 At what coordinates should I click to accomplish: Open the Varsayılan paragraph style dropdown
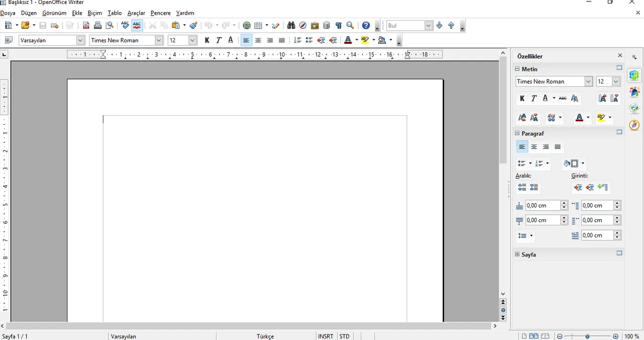point(80,40)
